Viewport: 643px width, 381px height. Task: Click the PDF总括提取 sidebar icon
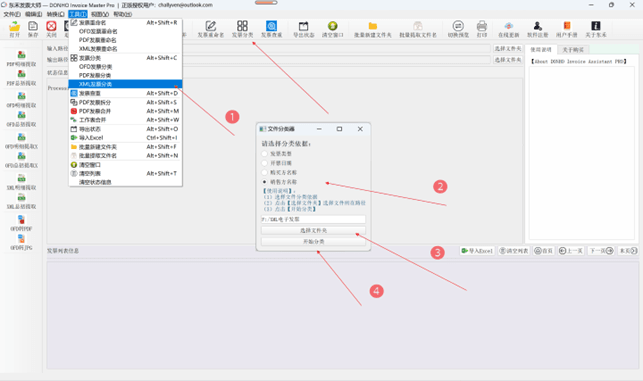(x=21, y=74)
